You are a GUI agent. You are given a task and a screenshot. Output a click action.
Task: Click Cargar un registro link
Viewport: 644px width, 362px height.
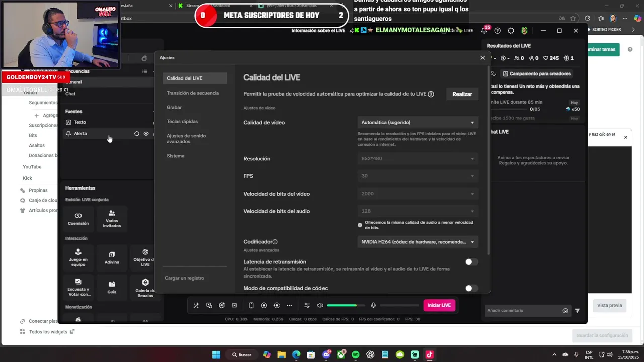[x=184, y=278]
